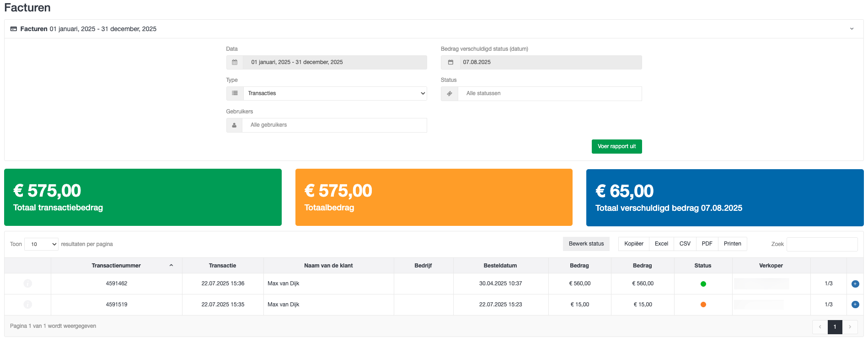
Task: Click order date 22.07.2025 15:23
Action: tap(500, 305)
